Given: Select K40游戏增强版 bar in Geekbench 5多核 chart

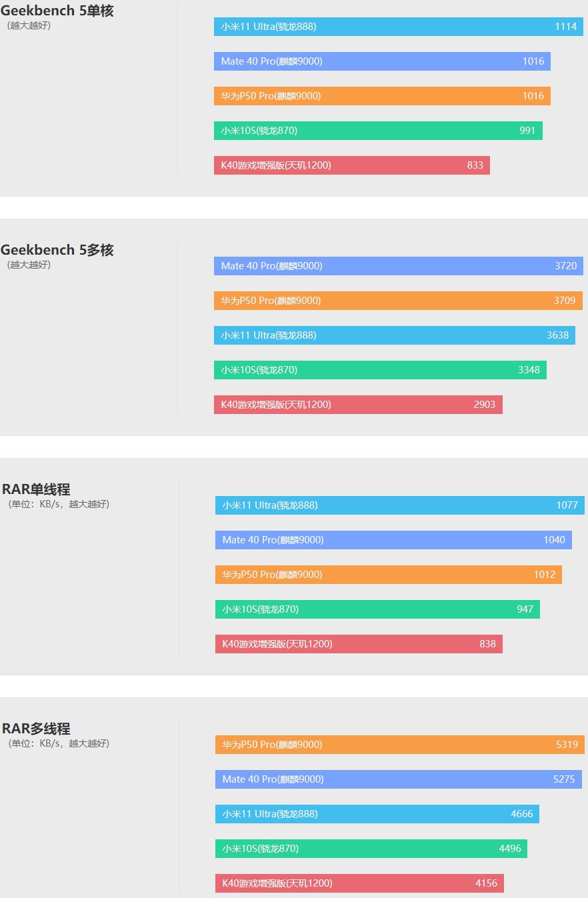Looking at the screenshot, I should (358, 405).
